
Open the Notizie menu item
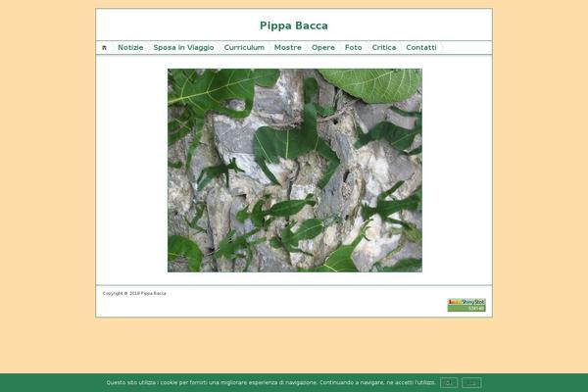(x=130, y=48)
